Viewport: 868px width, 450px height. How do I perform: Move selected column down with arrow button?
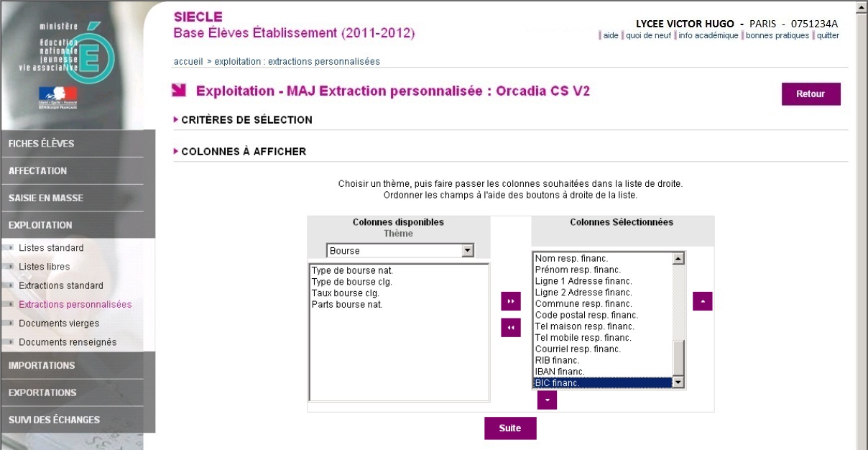pyautogui.click(x=547, y=400)
